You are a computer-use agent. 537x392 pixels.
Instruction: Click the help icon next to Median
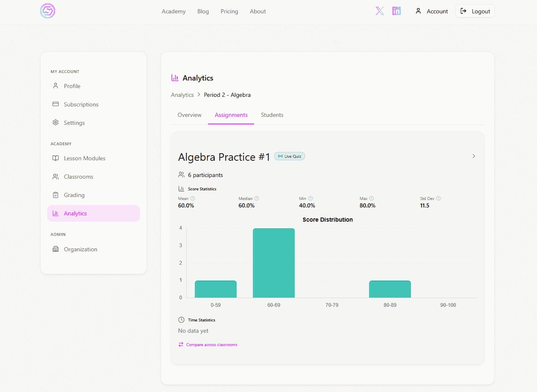click(257, 199)
